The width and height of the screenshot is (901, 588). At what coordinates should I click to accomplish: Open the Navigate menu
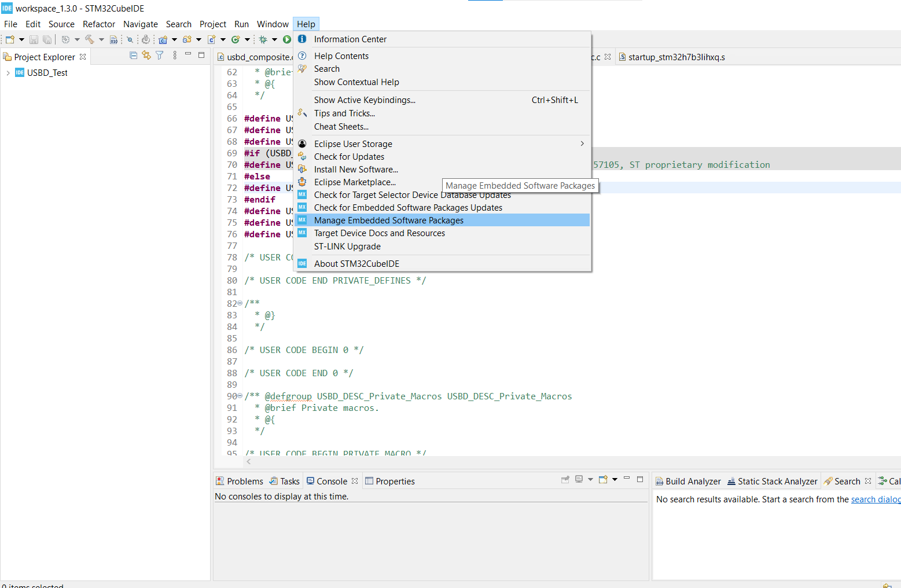click(x=141, y=24)
